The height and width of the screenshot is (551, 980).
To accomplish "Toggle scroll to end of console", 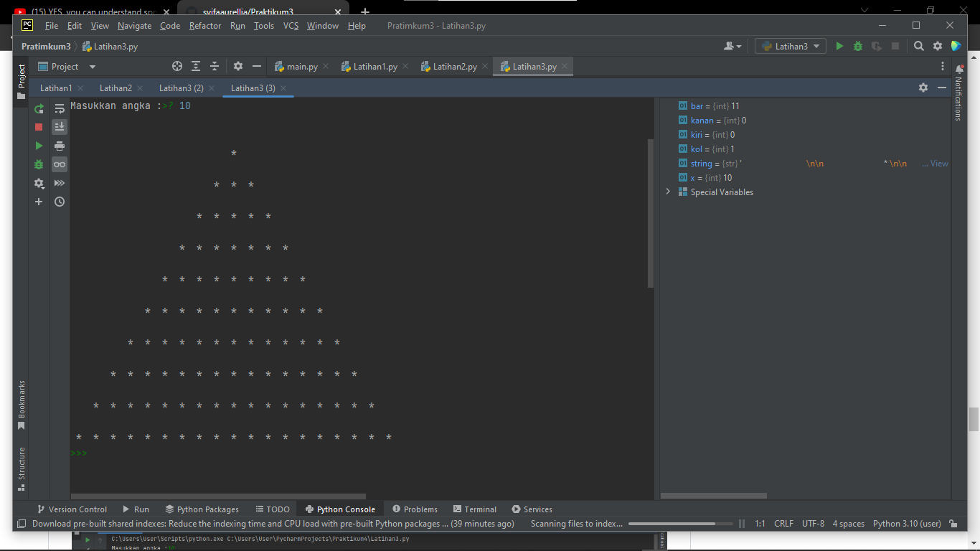I will click(x=60, y=127).
